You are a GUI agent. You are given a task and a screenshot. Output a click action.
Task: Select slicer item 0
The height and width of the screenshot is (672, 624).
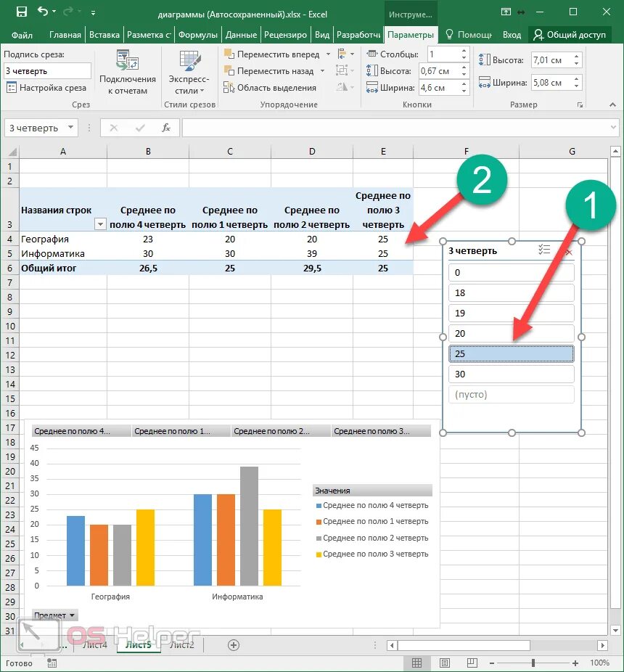pyautogui.click(x=512, y=273)
